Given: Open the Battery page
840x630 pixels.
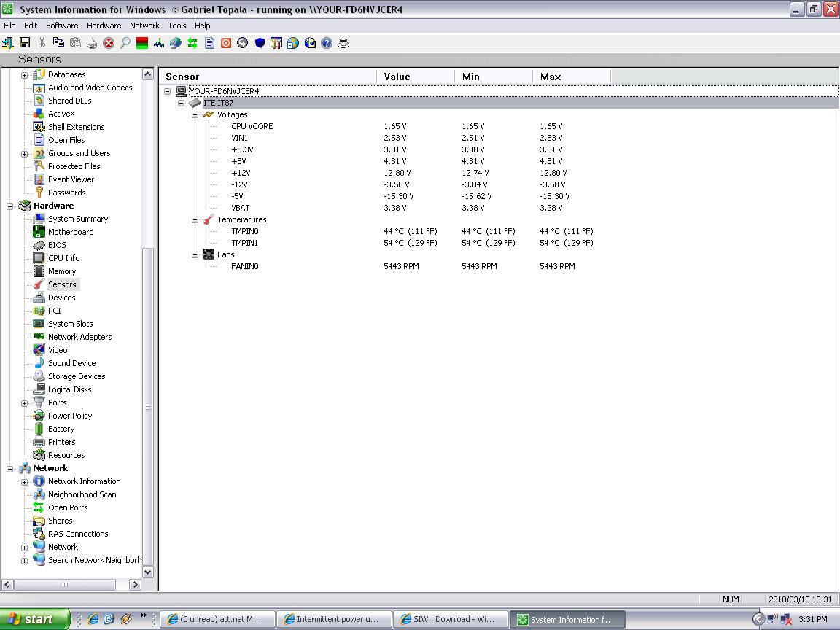Looking at the screenshot, I should click(61, 429).
